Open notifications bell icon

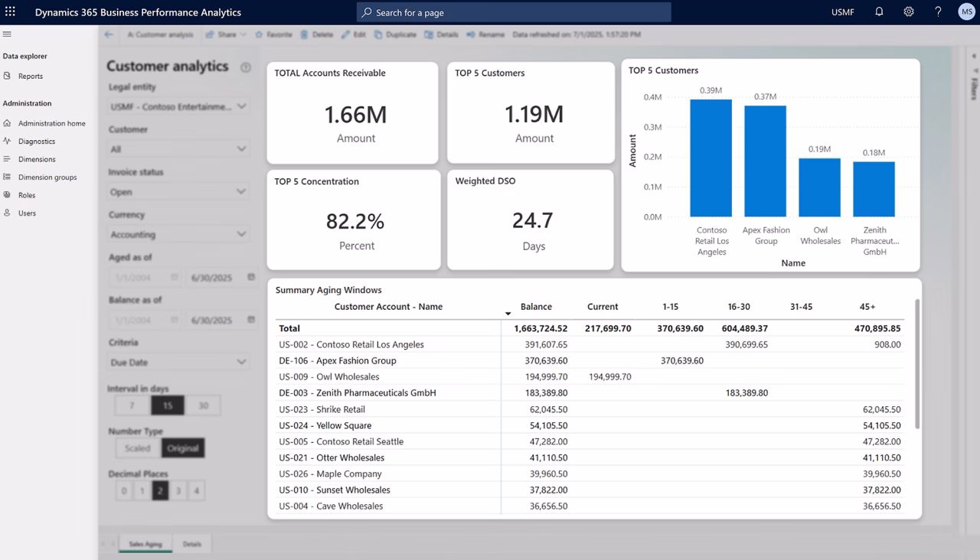pyautogui.click(x=879, y=12)
